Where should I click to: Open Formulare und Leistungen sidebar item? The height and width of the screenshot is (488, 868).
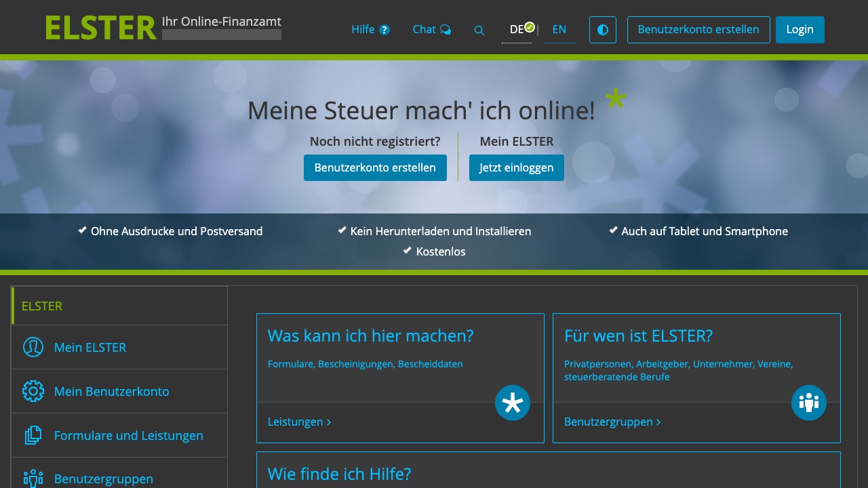pos(119,435)
